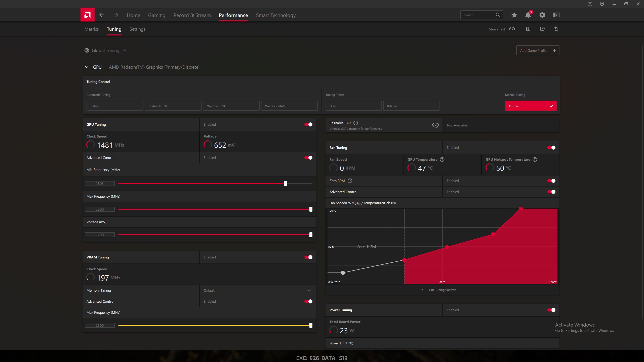644x362 pixels.
Task: Click the Voltage (mV) slider handle
Action: tap(311, 235)
